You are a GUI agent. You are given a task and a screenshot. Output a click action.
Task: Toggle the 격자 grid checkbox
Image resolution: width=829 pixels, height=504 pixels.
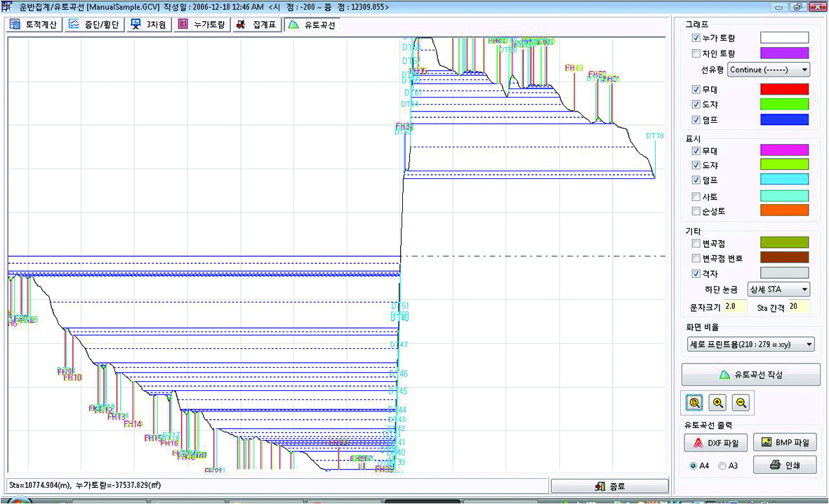point(696,273)
